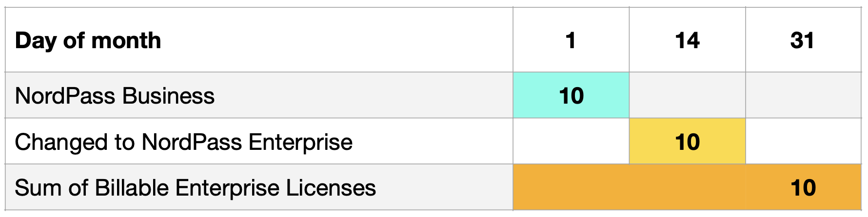The width and height of the screenshot is (868, 217).
Task: Click the day 1 column header
Action: click(571, 40)
